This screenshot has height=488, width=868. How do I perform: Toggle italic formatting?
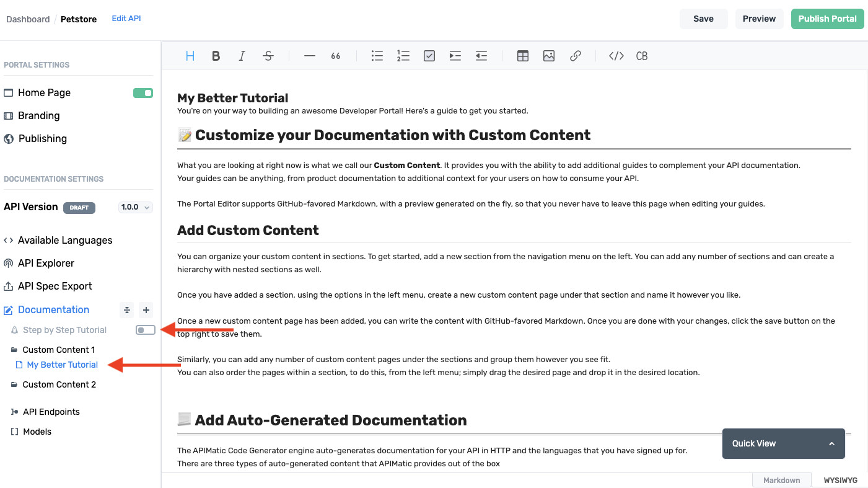[242, 56]
